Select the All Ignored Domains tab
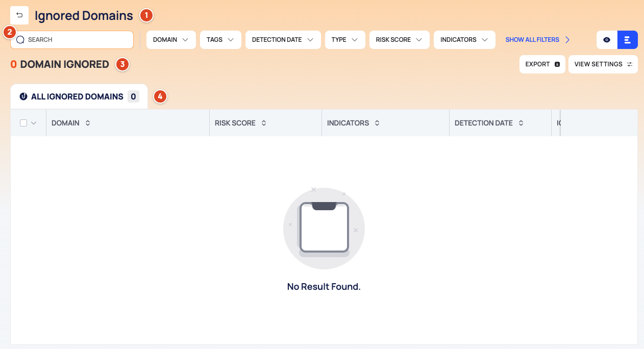The image size is (644, 349). point(79,96)
